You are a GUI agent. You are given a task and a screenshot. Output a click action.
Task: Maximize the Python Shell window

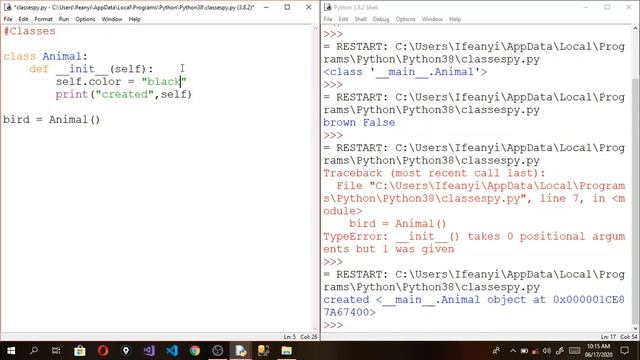(607, 7)
